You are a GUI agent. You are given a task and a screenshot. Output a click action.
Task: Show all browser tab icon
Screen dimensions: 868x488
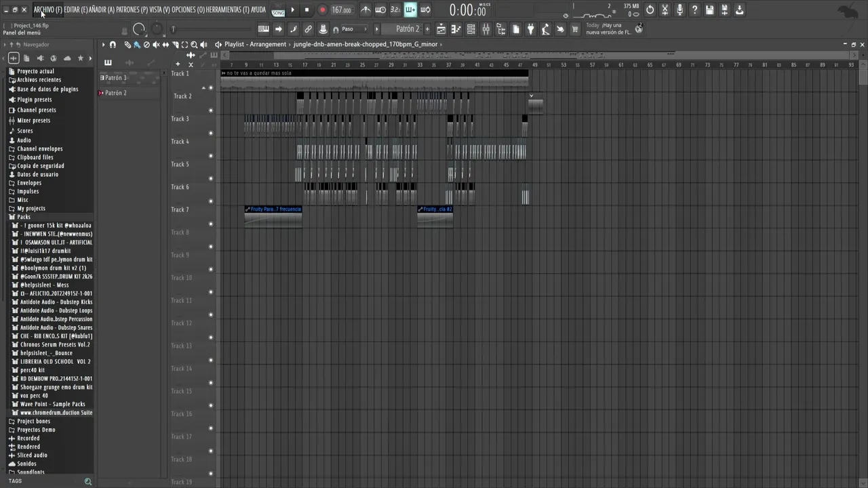coord(14,58)
